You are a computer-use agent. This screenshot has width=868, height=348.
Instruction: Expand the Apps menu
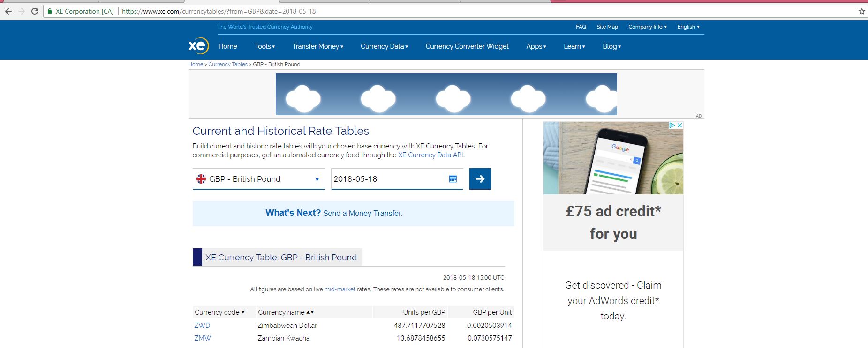coord(536,46)
